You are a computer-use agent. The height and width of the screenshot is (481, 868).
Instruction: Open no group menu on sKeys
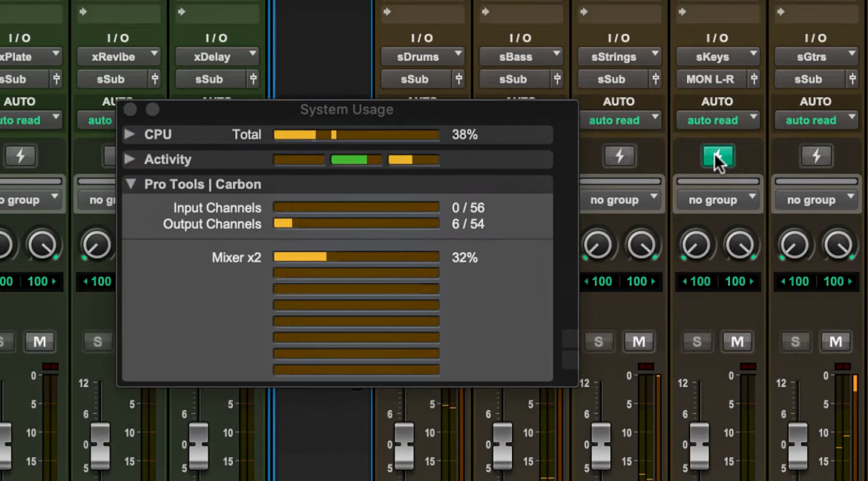(718, 199)
